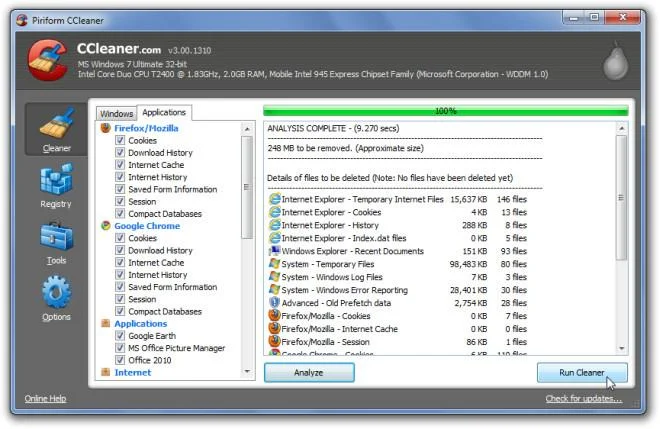
Task: Uncheck Firefox Download History checkbox
Action: coord(120,152)
